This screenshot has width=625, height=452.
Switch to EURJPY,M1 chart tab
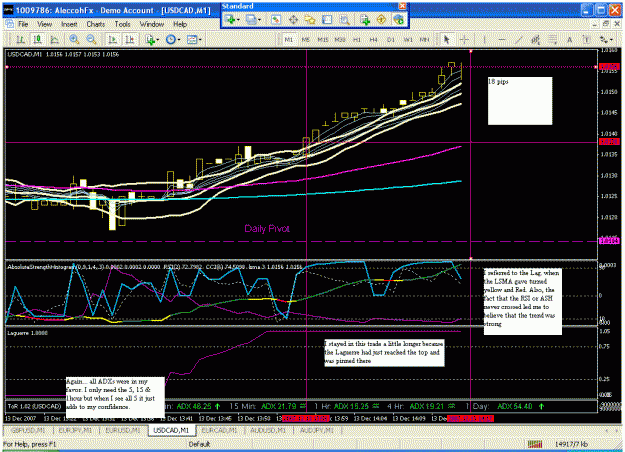pos(75,430)
